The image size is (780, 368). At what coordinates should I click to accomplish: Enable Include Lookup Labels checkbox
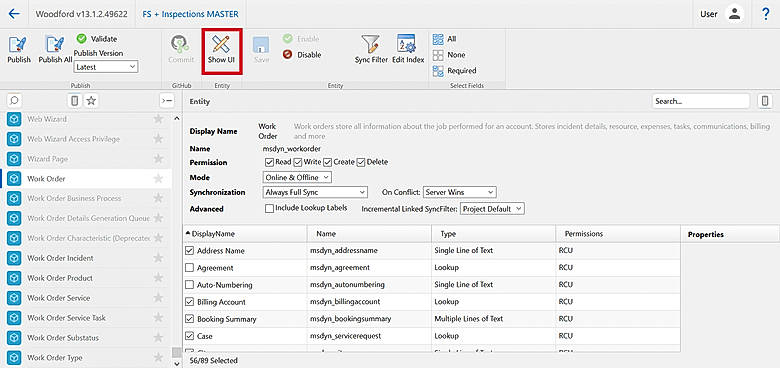tap(270, 208)
